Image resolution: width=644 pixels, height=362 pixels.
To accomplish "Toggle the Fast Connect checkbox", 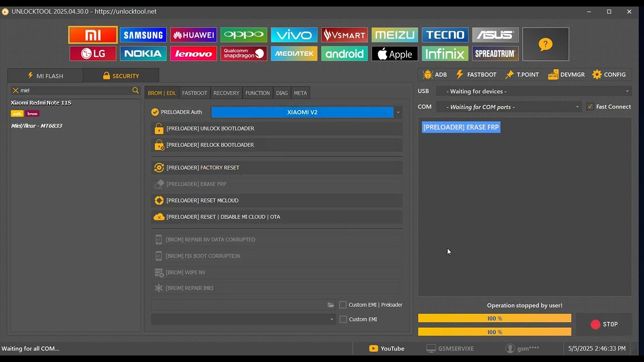I will 590,107.
